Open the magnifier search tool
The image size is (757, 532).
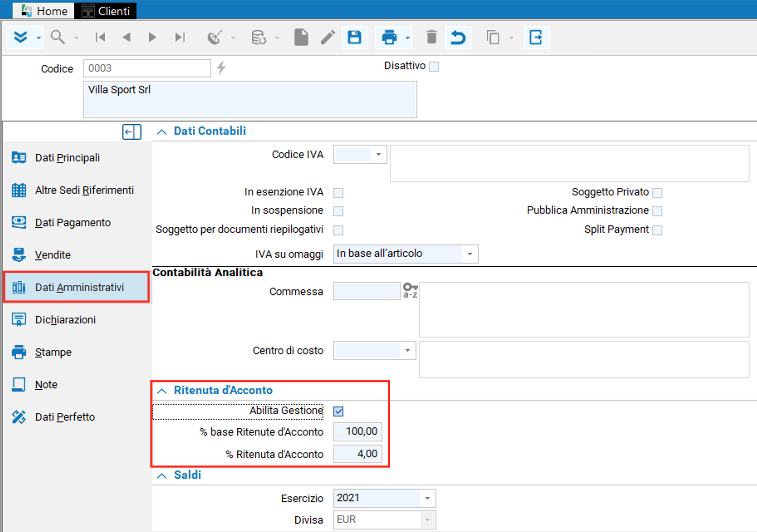coord(57,37)
